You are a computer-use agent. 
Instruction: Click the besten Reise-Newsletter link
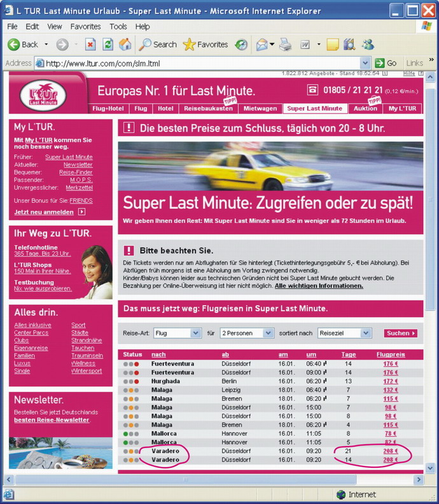point(52,420)
